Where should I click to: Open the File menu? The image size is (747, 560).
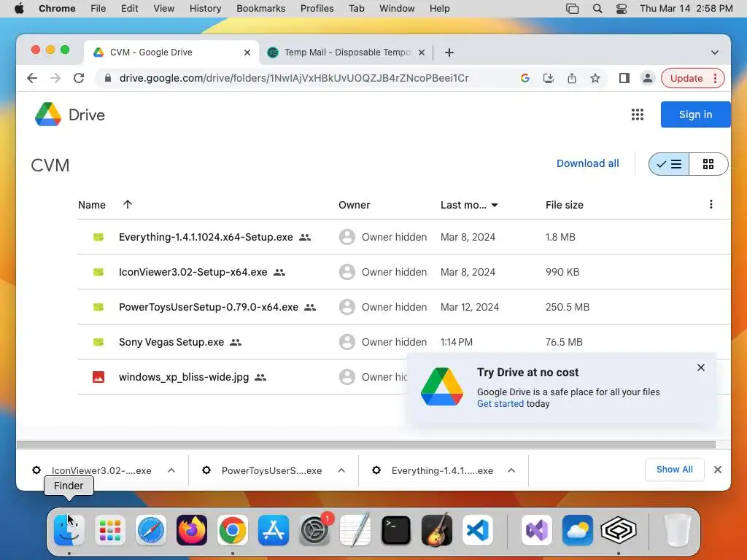[98, 9]
